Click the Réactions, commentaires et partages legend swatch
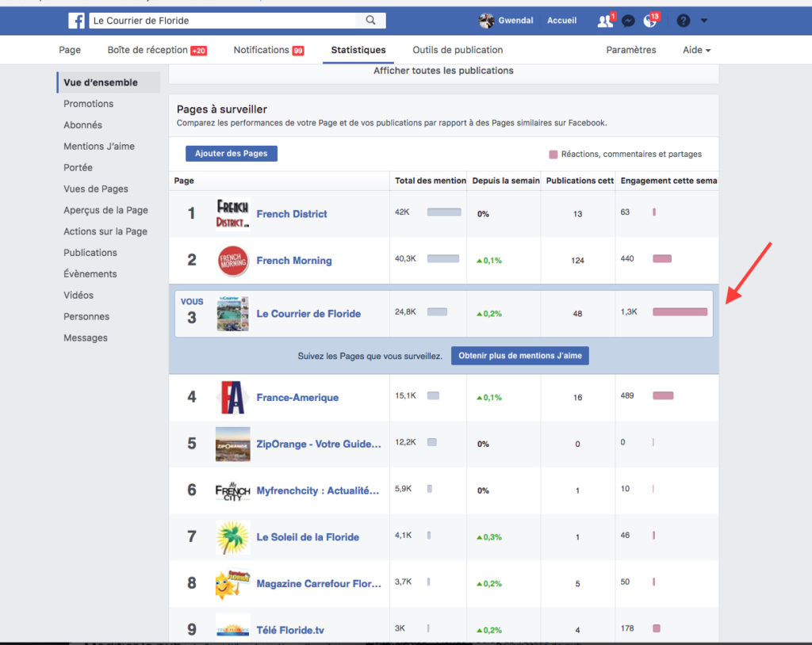 click(553, 155)
